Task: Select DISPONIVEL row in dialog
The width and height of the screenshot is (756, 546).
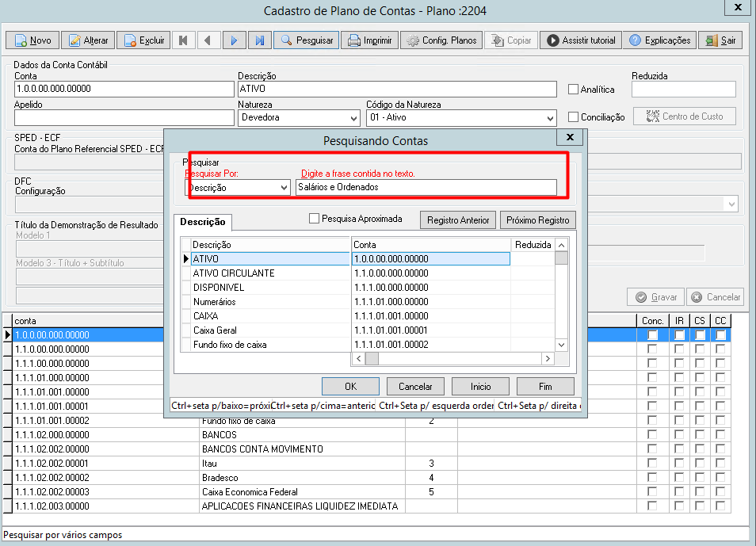Action: coord(368,288)
